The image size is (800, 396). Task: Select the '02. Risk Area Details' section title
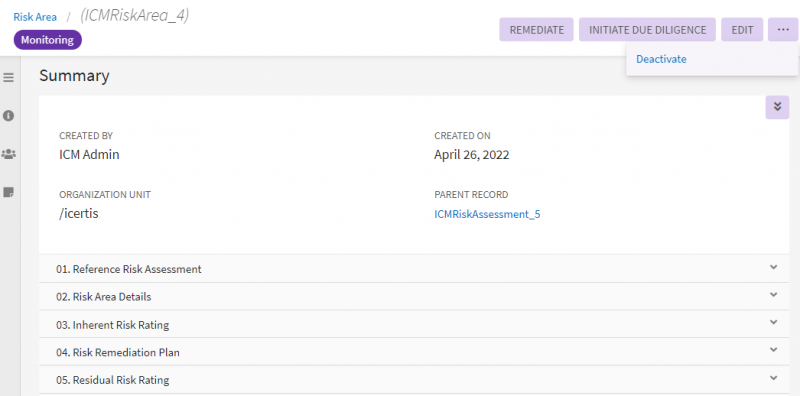(104, 296)
